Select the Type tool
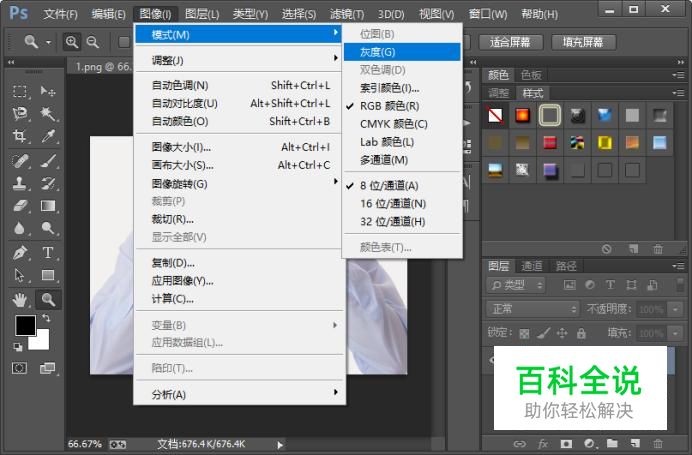 click(x=48, y=253)
